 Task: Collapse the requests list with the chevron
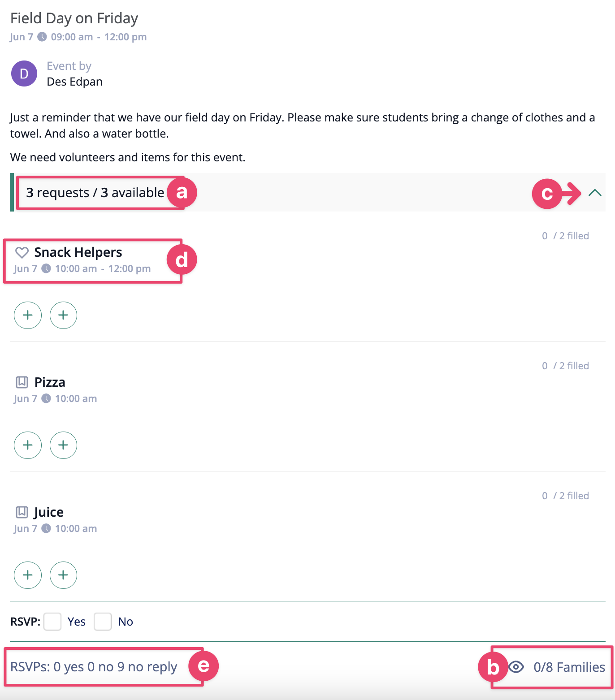[x=595, y=193]
